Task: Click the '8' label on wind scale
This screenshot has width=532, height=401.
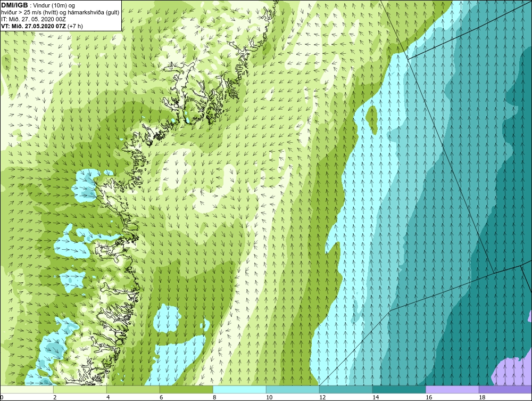Action: pos(214,397)
